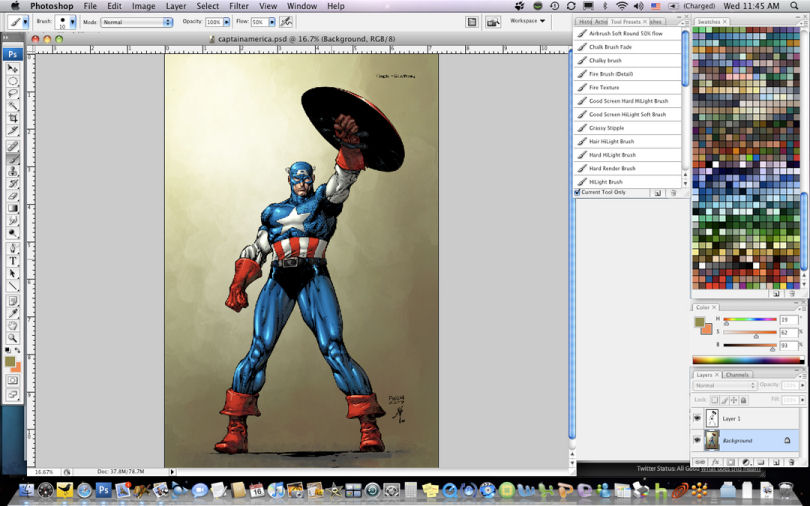Image resolution: width=810 pixels, height=506 pixels.
Task: Click the foreground color swatch in toolbox
Action: pyautogui.click(x=10, y=362)
